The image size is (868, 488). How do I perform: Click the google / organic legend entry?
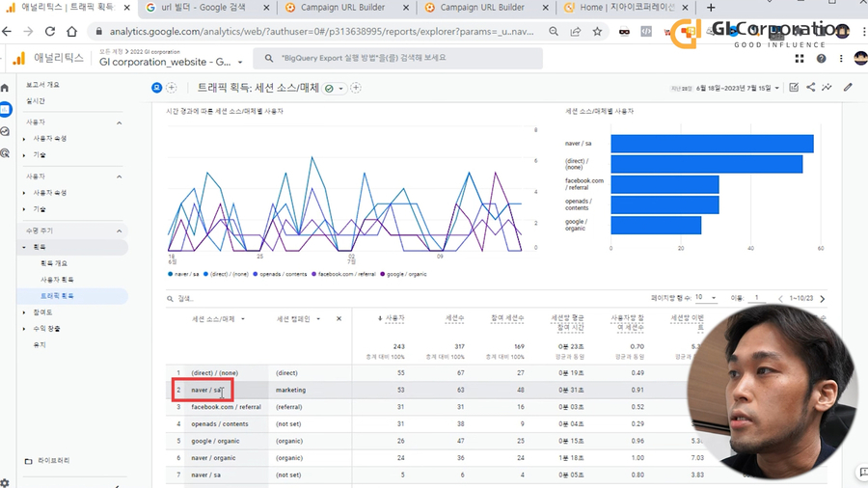(403, 274)
